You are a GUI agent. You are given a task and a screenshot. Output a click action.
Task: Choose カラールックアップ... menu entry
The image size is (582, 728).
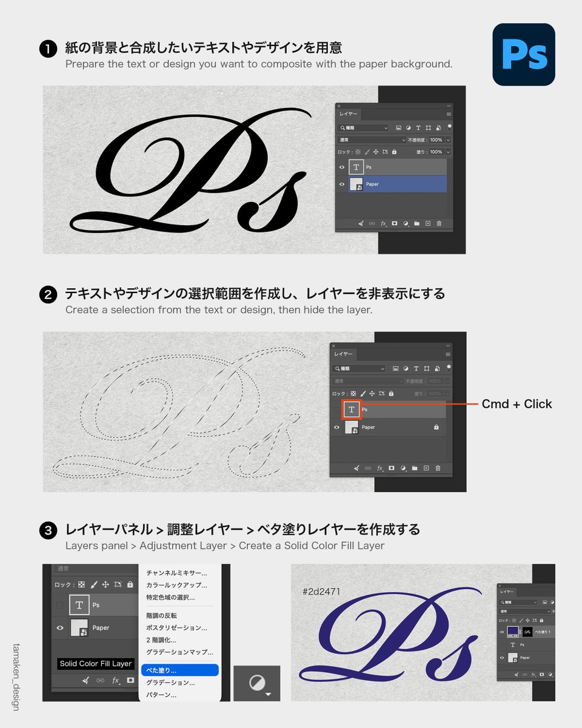[177, 585]
